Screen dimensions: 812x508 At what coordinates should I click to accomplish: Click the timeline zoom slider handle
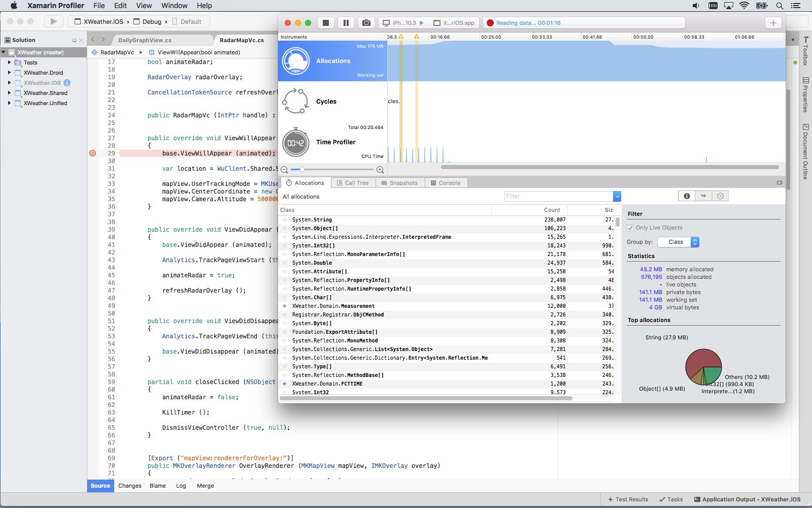tap(302, 170)
